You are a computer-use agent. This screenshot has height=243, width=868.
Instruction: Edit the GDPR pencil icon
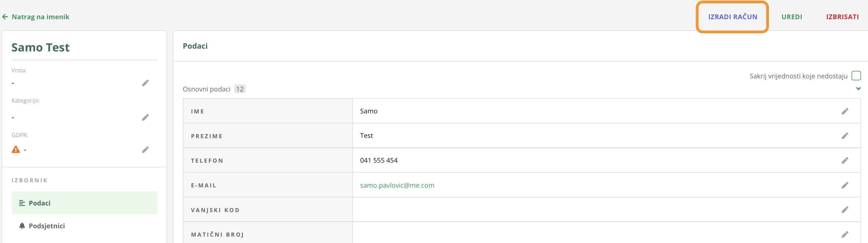coord(145,149)
